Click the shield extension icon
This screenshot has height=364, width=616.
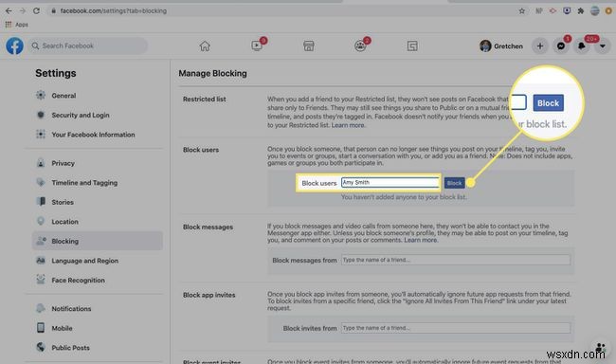(x=567, y=11)
